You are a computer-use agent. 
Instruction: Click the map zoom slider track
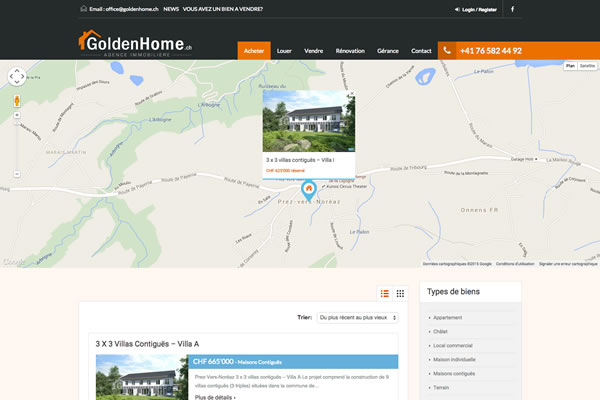[17, 145]
